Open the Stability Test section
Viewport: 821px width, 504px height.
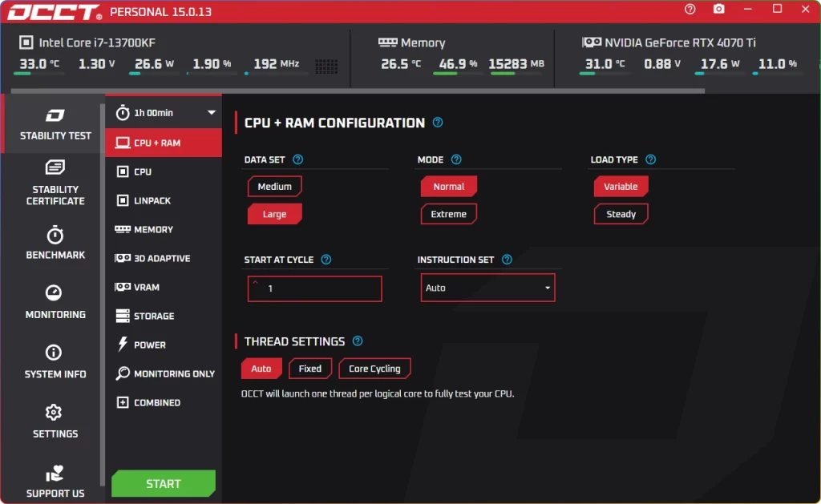click(55, 124)
